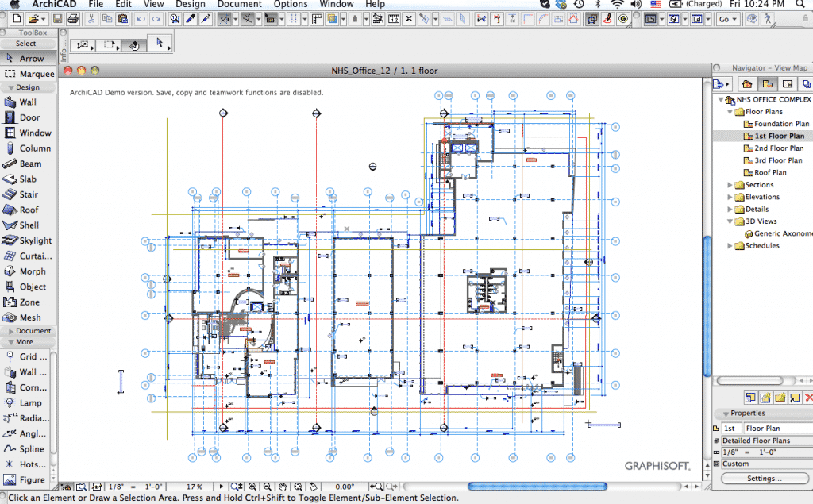Click the Pick Up Parameters eyedropper icon

[191, 19]
